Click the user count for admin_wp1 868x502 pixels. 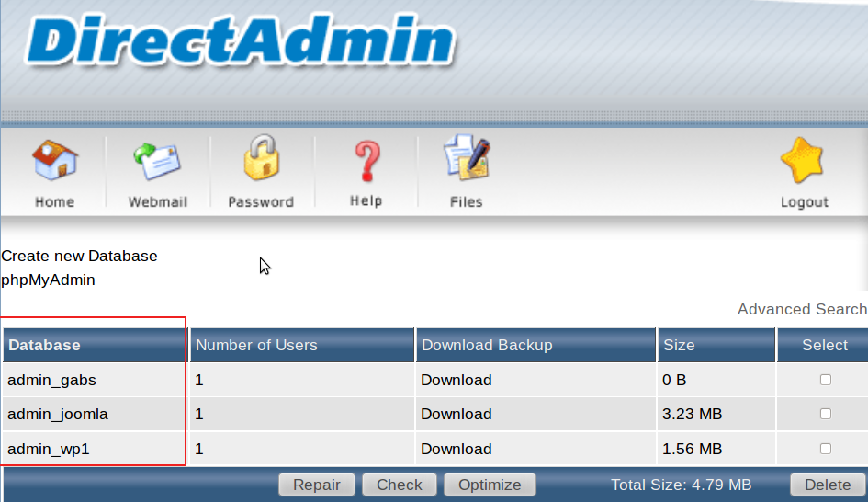(x=199, y=449)
